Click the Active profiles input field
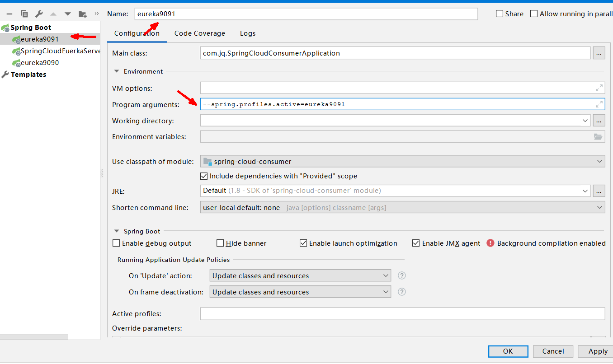This screenshot has width=613, height=364. point(402,313)
